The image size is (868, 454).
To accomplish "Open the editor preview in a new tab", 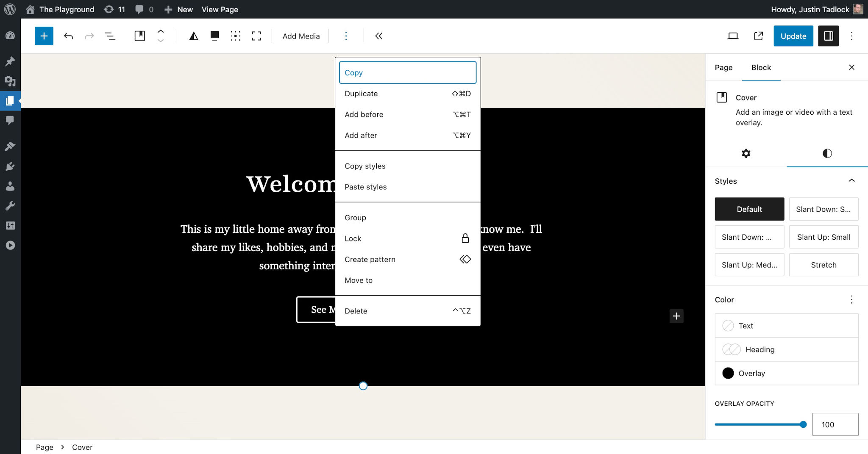I will pos(758,36).
